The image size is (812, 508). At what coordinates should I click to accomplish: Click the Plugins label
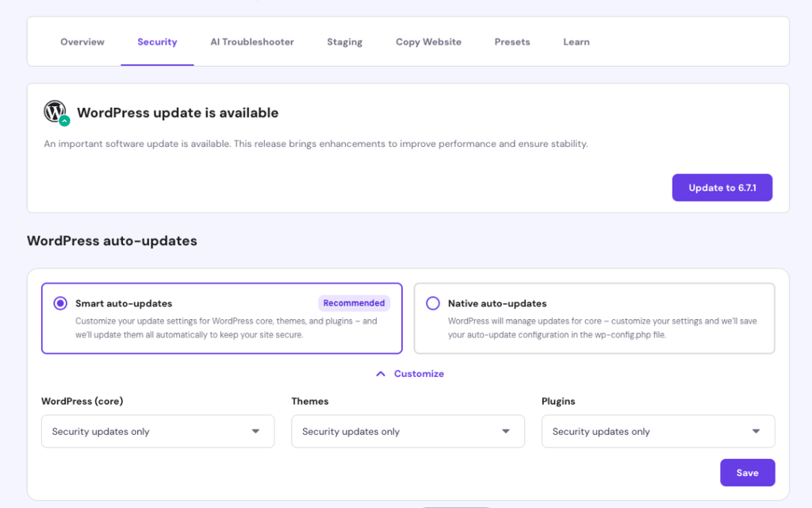click(558, 401)
